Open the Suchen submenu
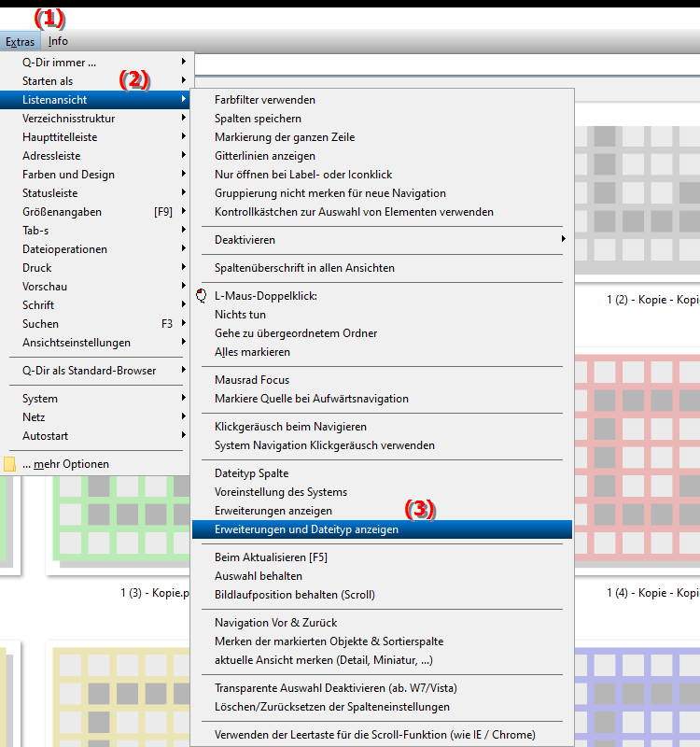This screenshot has width=700, height=747. click(95, 324)
